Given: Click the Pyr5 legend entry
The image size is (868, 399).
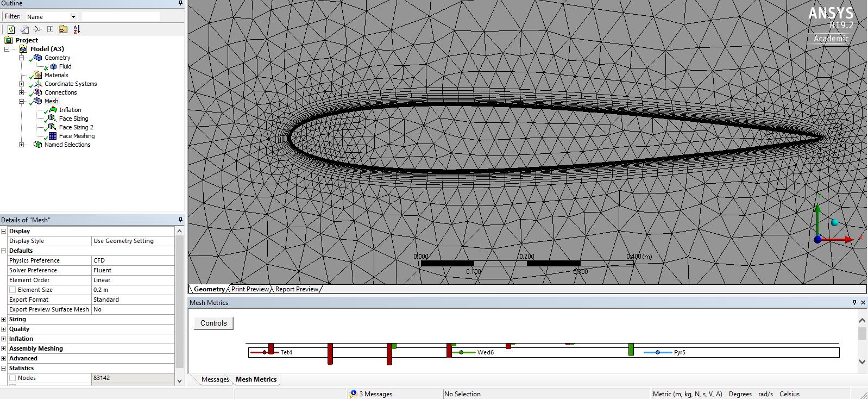Looking at the screenshot, I should (664, 352).
